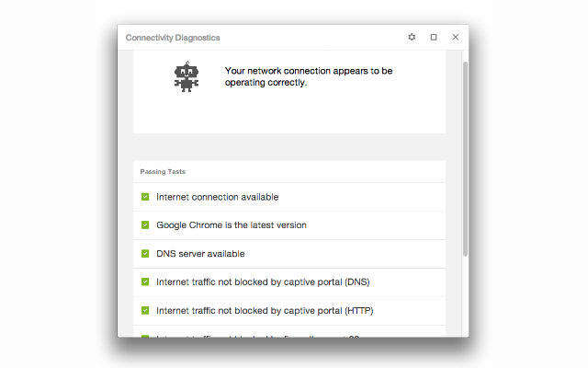
Task: Click the scrollbar track below the thumb
Action: pos(465,294)
